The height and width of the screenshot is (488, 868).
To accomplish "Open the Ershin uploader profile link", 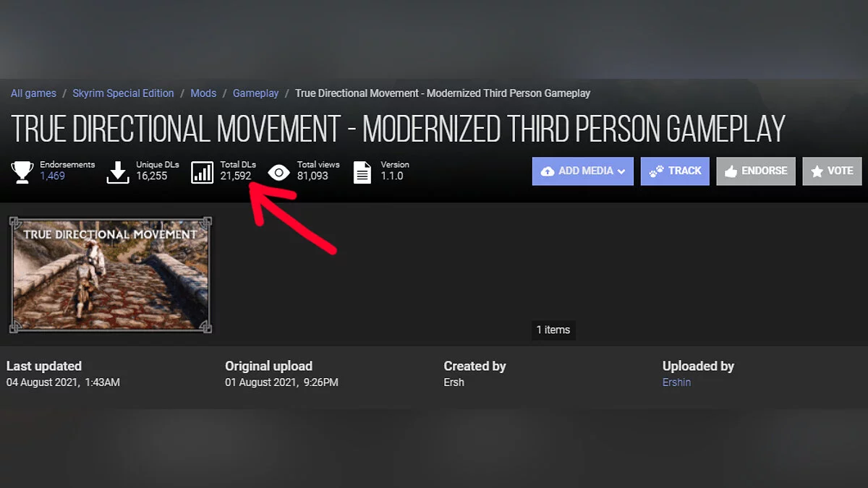I will coord(676,382).
